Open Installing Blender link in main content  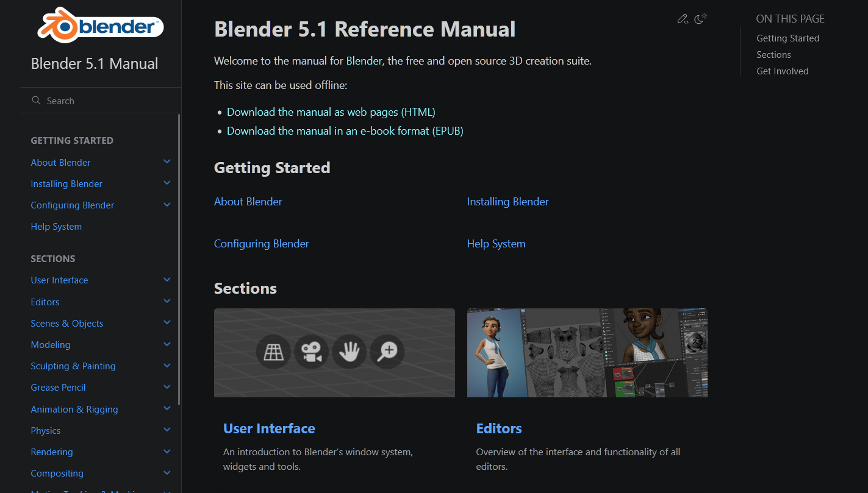point(508,202)
